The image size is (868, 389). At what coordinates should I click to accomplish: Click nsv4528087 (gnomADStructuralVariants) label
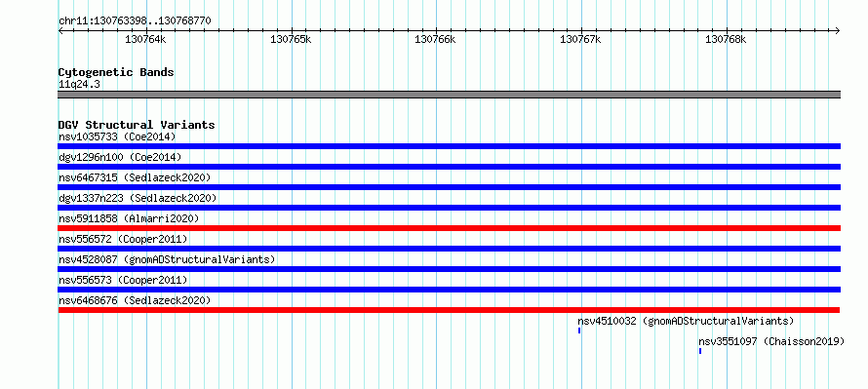point(167,259)
